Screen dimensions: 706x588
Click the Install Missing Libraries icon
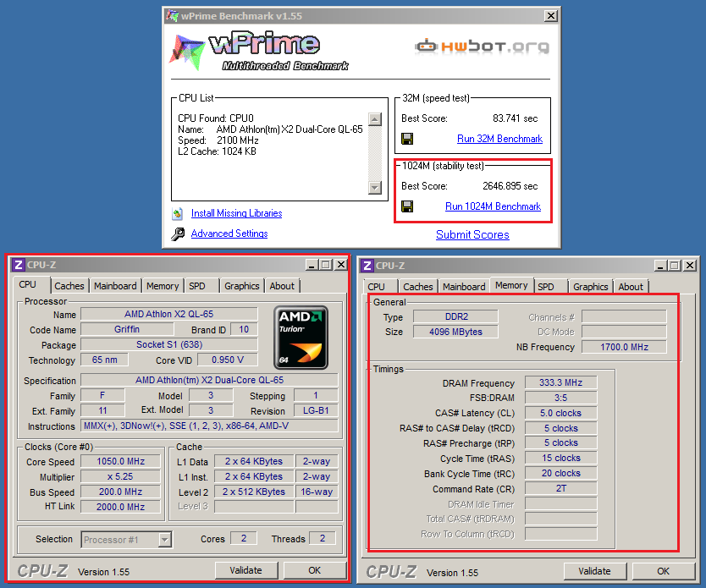(x=178, y=214)
